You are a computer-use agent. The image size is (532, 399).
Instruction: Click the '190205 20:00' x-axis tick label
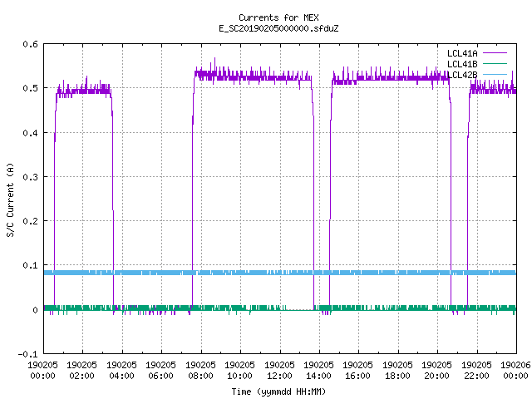[436, 371]
